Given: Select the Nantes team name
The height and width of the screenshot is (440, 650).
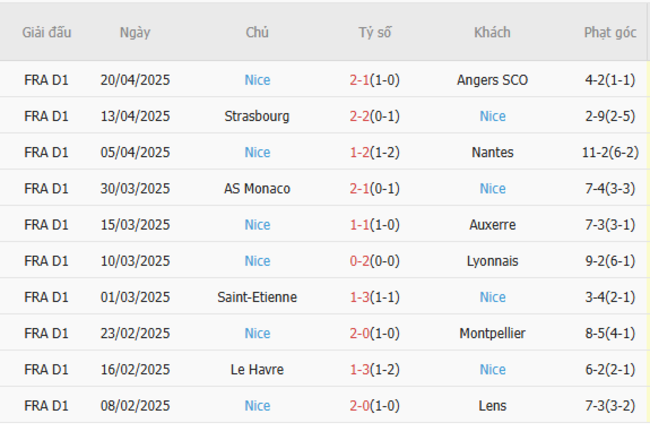Looking at the screenshot, I should tap(492, 152).
